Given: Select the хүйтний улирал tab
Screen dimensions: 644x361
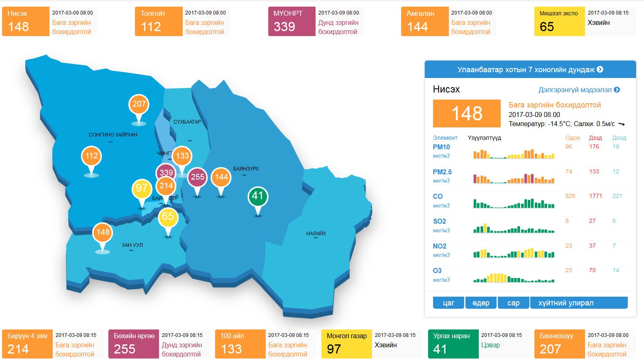Looking at the screenshot, I should [578, 303].
